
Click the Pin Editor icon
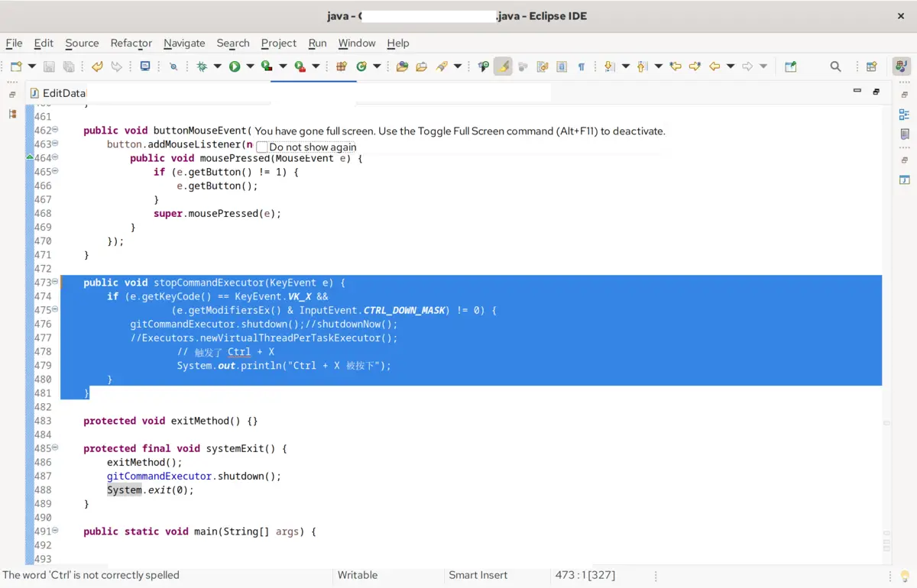[x=791, y=66]
